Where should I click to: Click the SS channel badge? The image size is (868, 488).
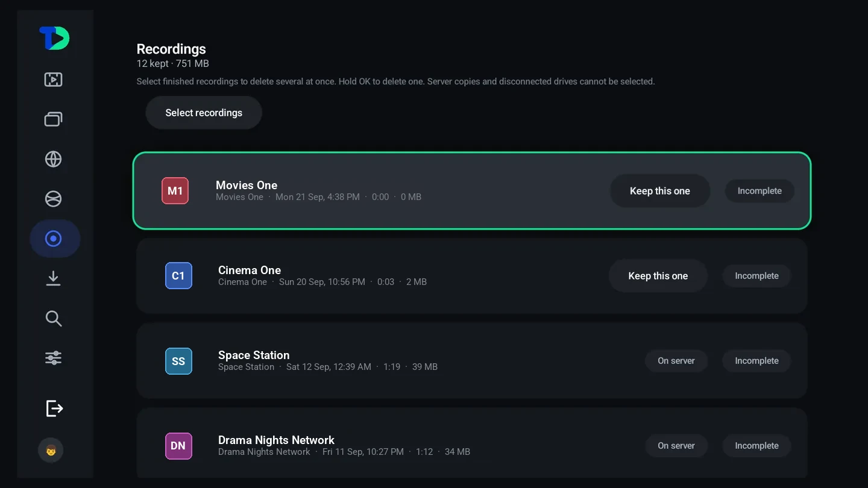(x=178, y=361)
